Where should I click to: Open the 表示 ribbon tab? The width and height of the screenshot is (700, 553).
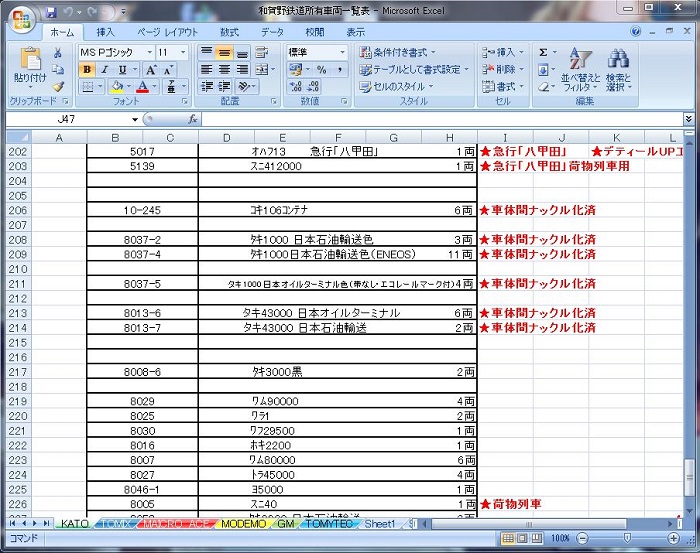(356, 32)
